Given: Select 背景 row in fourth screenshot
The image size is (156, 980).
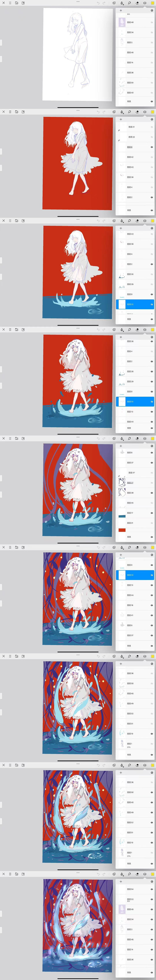Looking at the screenshot, I should click(x=135, y=428).
